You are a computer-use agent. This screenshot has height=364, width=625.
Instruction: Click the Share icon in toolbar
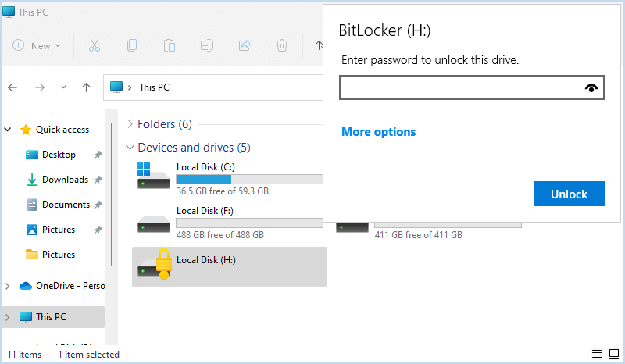[x=245, y=45]
